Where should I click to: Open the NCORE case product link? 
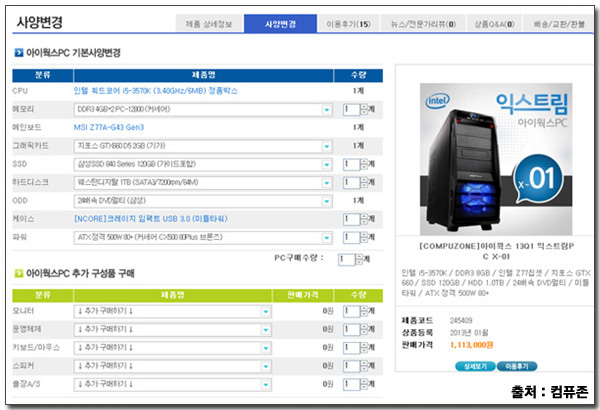(150, 219)
